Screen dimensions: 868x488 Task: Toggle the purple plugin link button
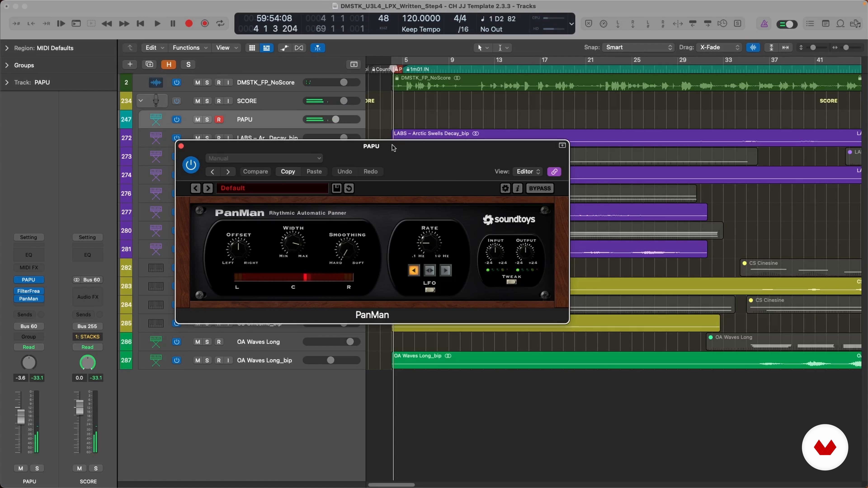pos(554,172)
